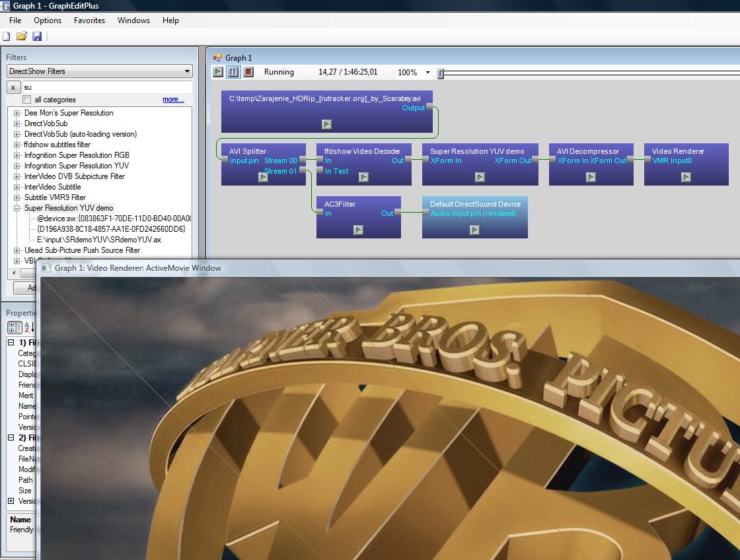Click the Graph 1 window icon
The image size is (740, 560).
(x=217, y=57)
